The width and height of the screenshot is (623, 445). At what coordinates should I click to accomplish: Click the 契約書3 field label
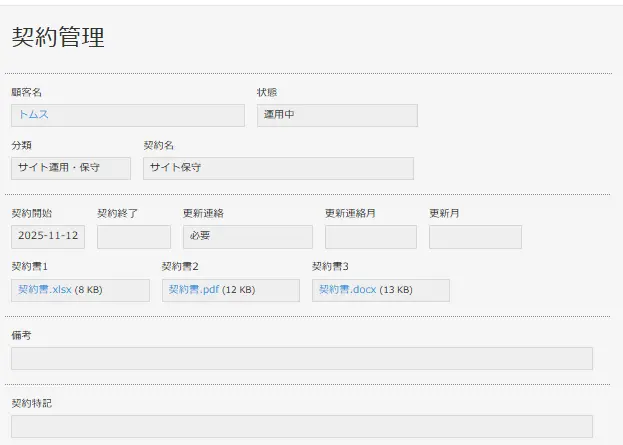pyautogui.click(x=330, y=267)
